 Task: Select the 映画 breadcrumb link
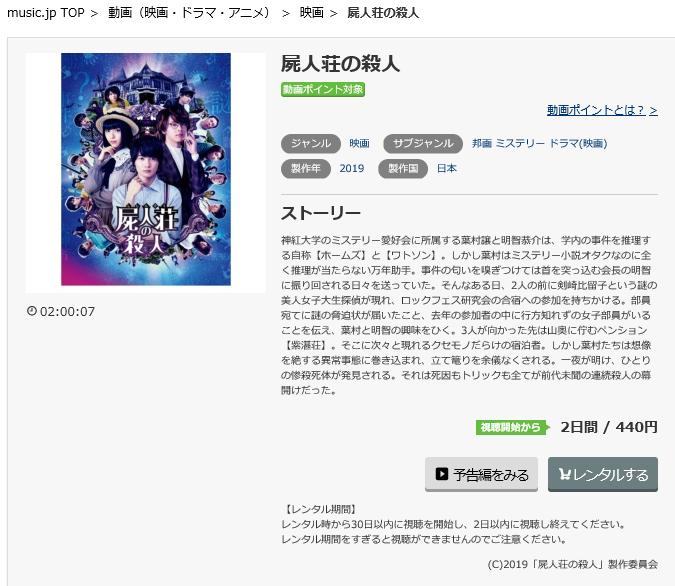(312, 13)
